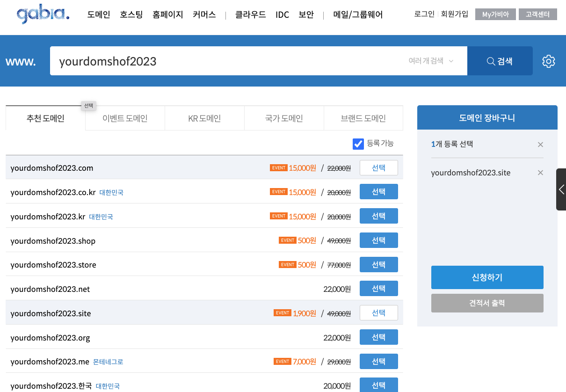This screenshot has height=392, width=566.
Task: Open the 커머스 menu
Action: (204, 15)
